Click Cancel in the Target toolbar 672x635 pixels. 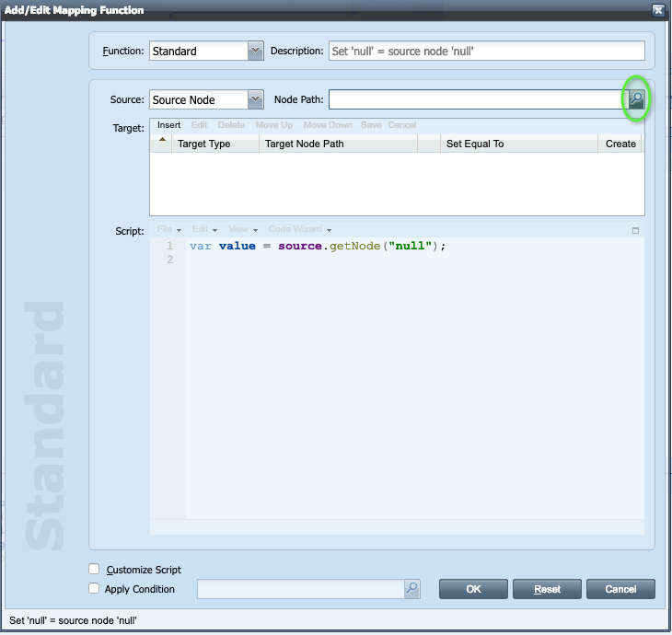[x=402, y=124]
